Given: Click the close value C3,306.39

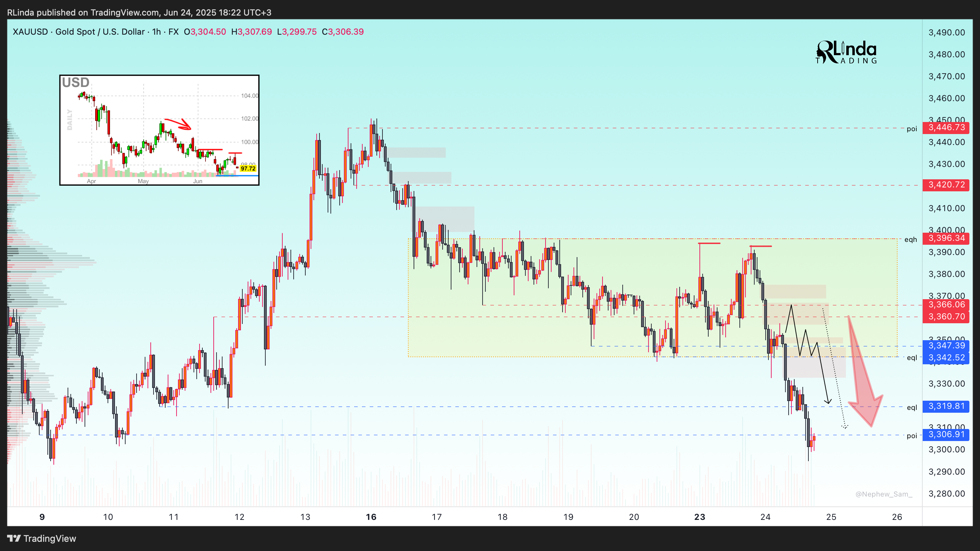Looking at the screenshot, I should tap(343, 31).
